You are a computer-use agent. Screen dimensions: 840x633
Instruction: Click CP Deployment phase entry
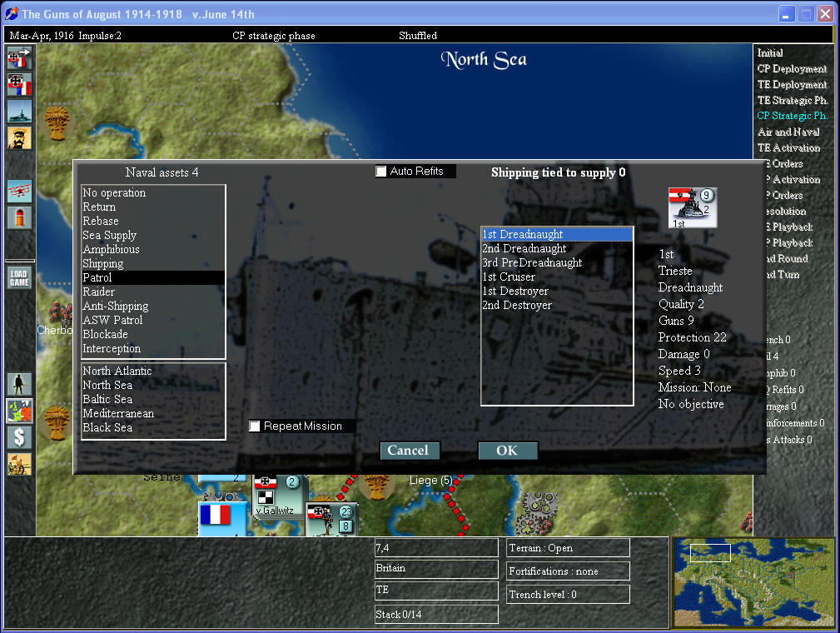point(792,68)
